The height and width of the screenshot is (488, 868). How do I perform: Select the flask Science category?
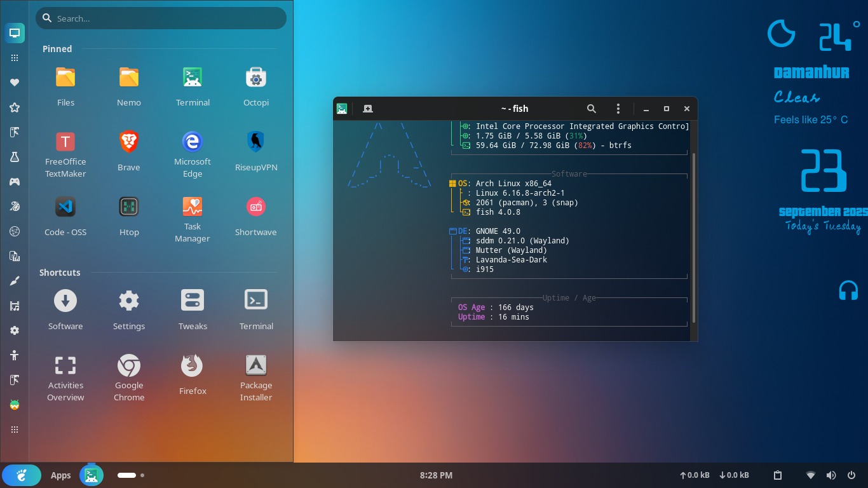pyautogui.click(x=15, y=157)
